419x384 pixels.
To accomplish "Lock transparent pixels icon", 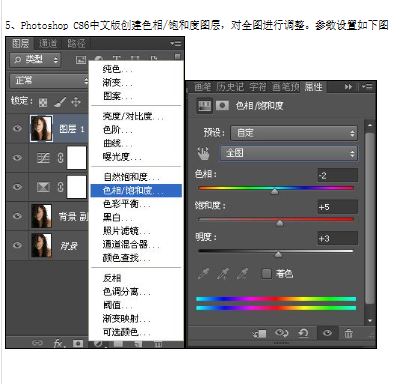I will coord(43,102).
